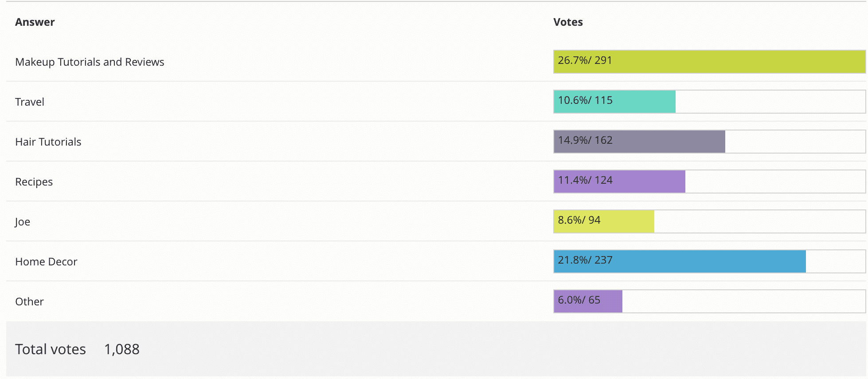This screenshot has height=379, width=868.
Task: Click the unfilled portion of Joe's bar
Action: coord(760,221)
